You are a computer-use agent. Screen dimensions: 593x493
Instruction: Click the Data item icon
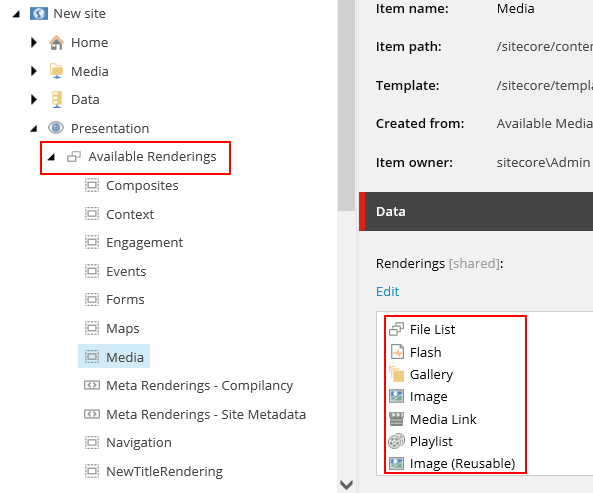click(x=56, y=99)
